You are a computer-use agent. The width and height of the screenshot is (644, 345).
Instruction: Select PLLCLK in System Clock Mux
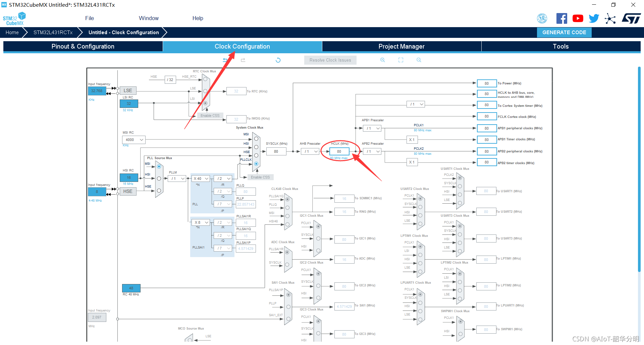point(256,164)
